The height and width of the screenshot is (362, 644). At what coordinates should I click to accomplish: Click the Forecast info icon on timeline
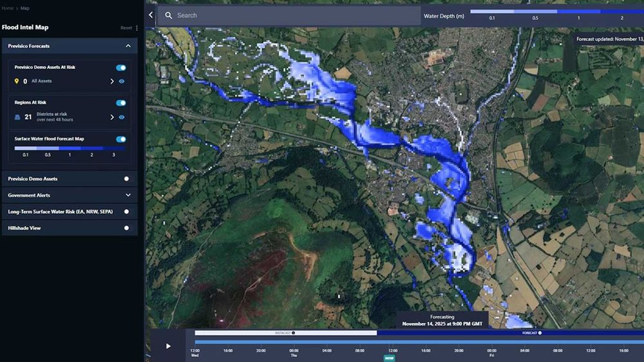(540, 333)
